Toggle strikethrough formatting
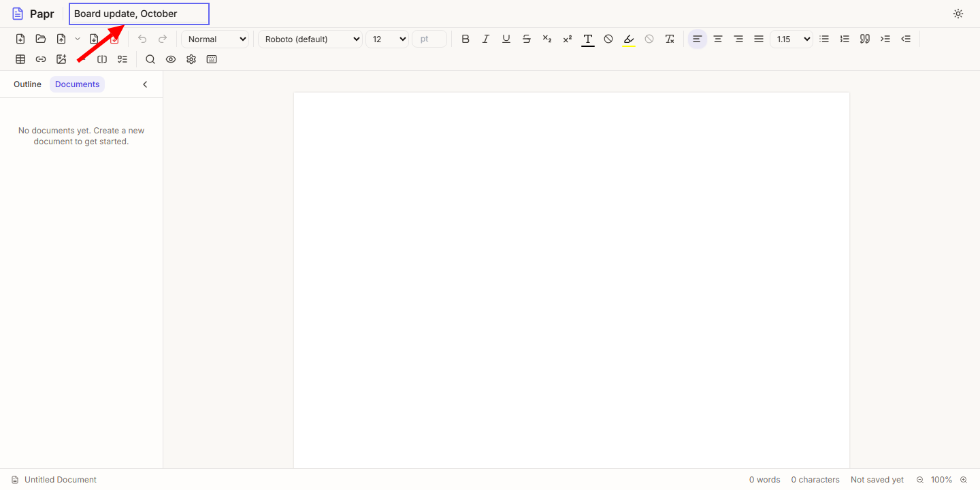 527,39
